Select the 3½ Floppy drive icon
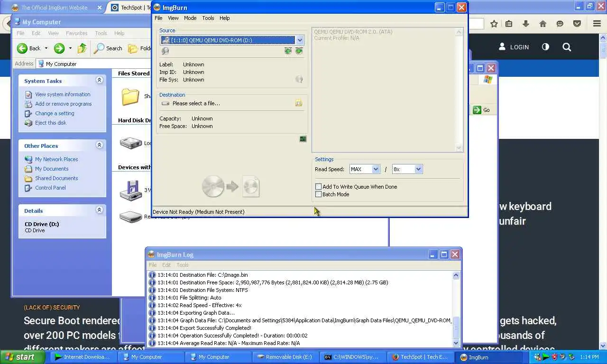607x364 pixels. (130, 191)
